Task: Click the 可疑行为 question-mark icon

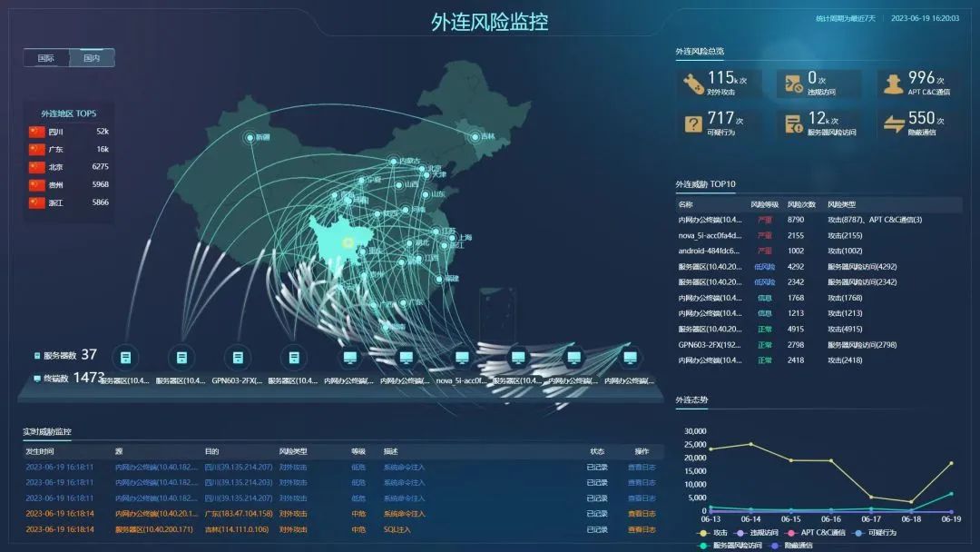Action: pyautogui.click(x=692, y=122)
